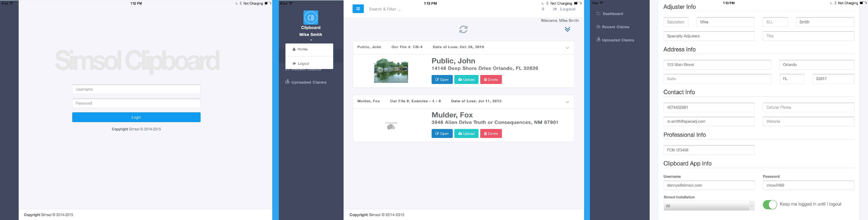The image size is (868, 220).
Task: Upload the Public, John claim
Action: coord(466,80)
